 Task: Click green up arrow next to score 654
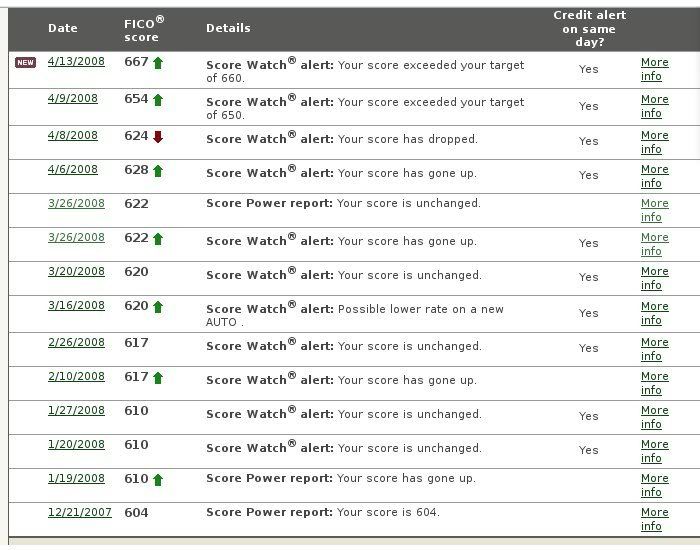(x=158, y=99)
